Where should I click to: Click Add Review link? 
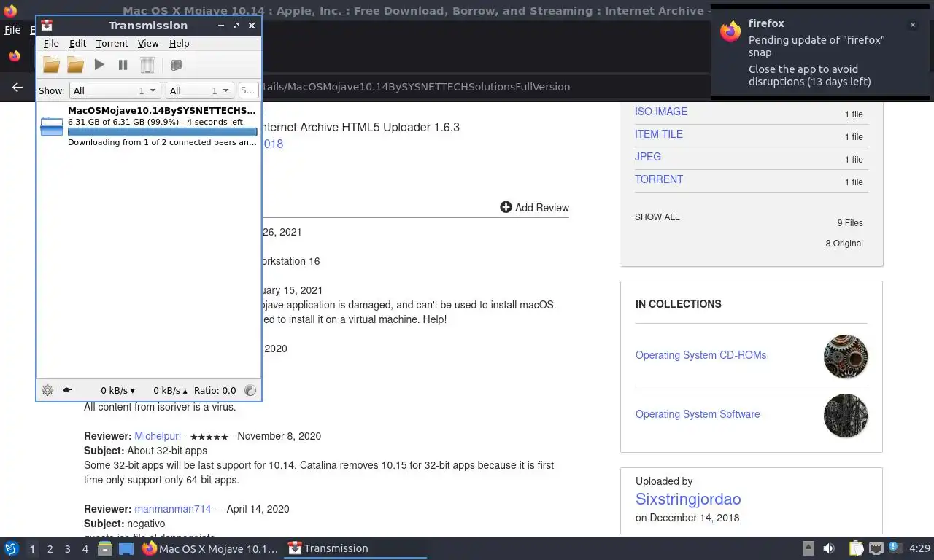tap(535, 208)
